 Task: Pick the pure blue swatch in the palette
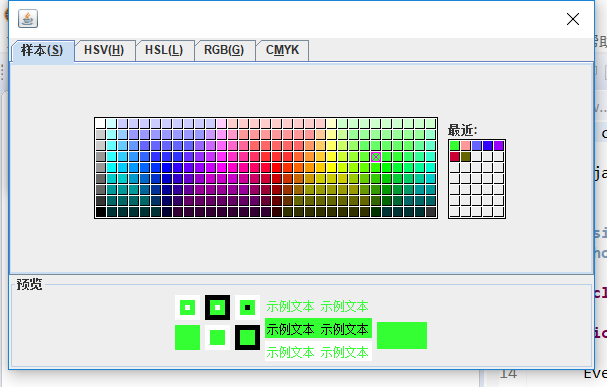click(x=166, y=168)
